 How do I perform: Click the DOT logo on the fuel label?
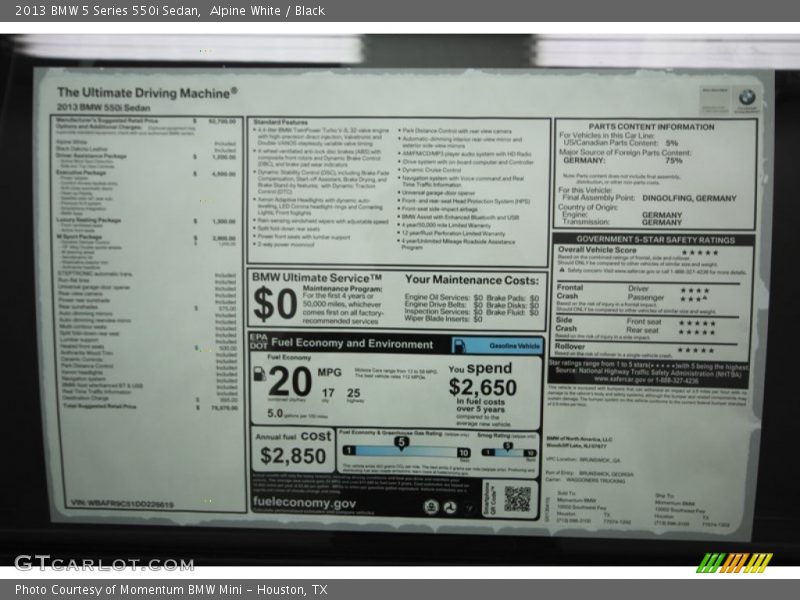[259, 343]
